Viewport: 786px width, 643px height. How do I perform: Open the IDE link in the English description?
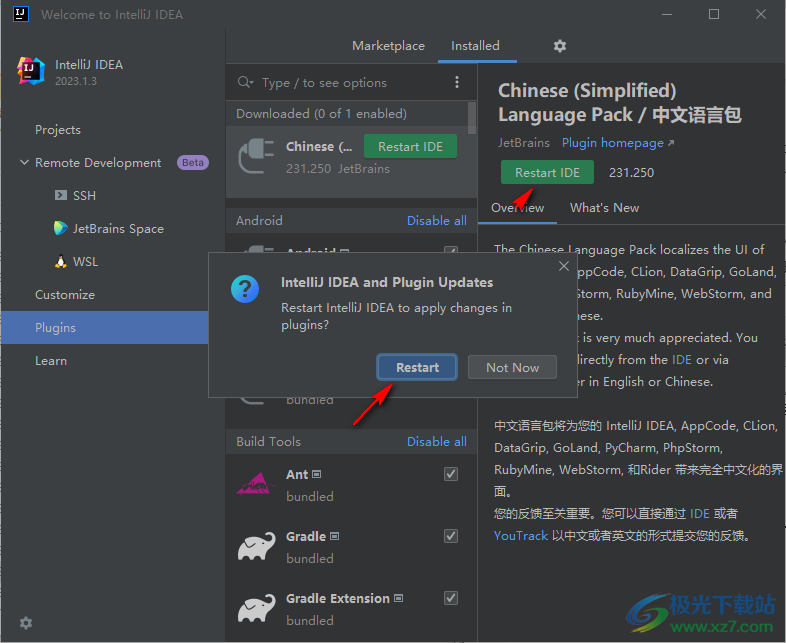(681, 360)
